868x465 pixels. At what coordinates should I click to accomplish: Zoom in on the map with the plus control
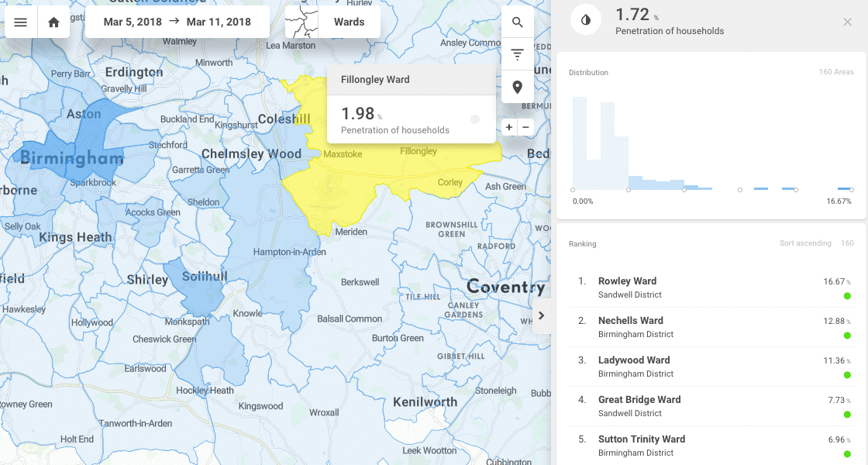pyautogui.click(x=508, y=127)
